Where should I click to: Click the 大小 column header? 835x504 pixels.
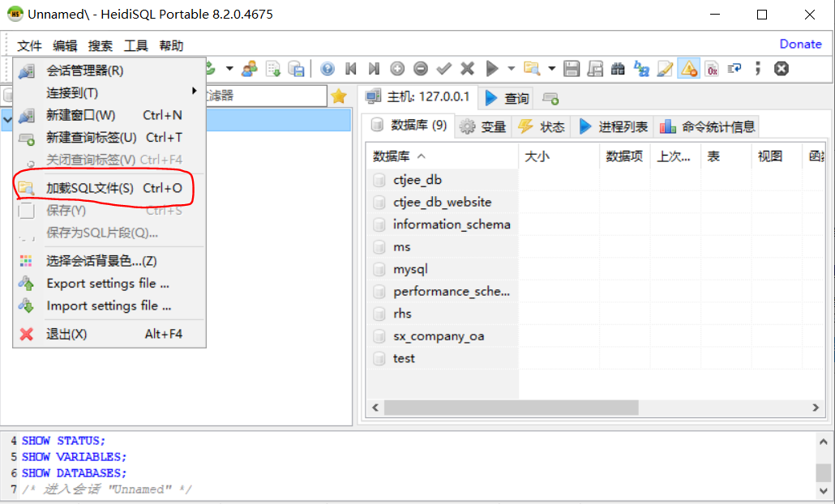559,156
